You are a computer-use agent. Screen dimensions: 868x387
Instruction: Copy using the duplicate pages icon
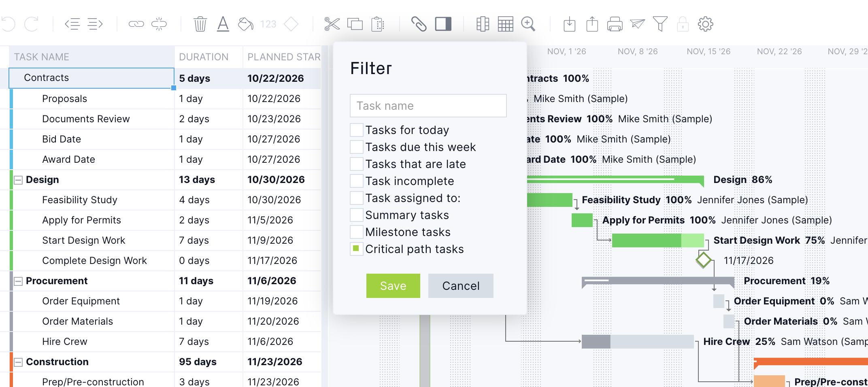coord(355,24)
